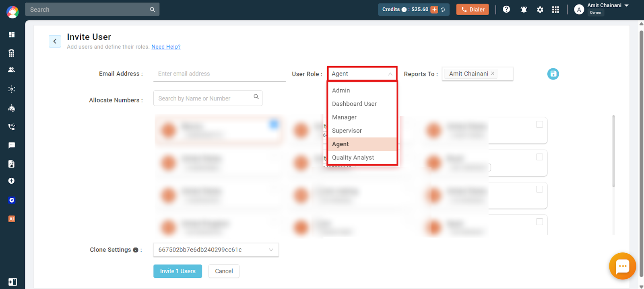Click the user avatar labeled A

tap(579, 10)
